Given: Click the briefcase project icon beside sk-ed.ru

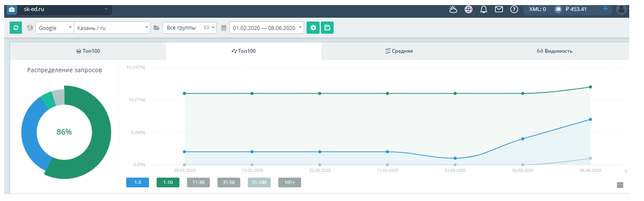Looking at the screenshot, I should [x=12, y=9].
